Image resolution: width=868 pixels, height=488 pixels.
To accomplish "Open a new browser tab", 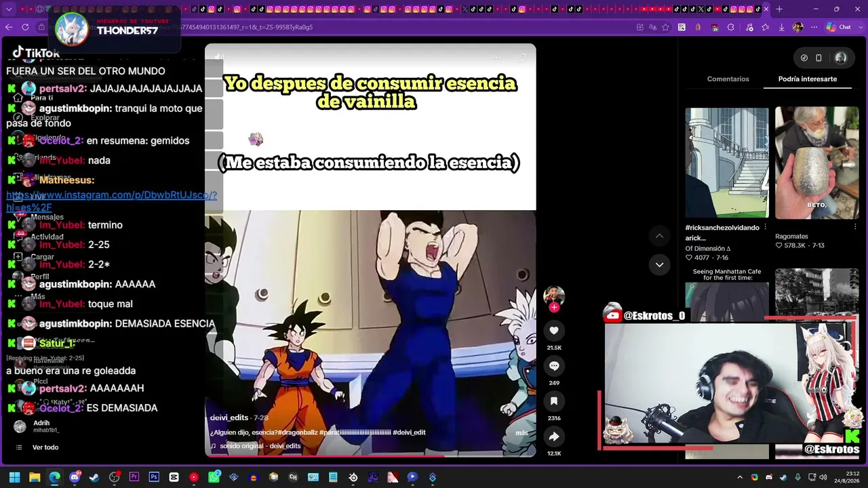I will coord(779,9).
